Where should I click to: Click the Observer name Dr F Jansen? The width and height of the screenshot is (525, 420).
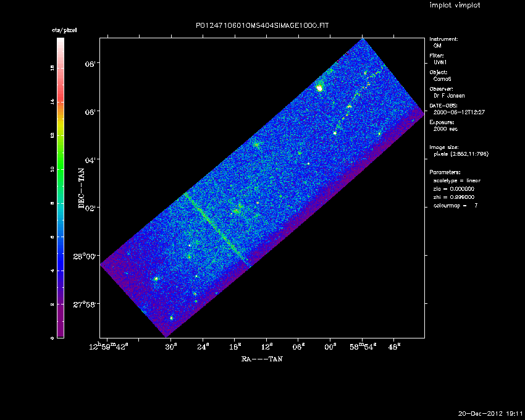448,96
